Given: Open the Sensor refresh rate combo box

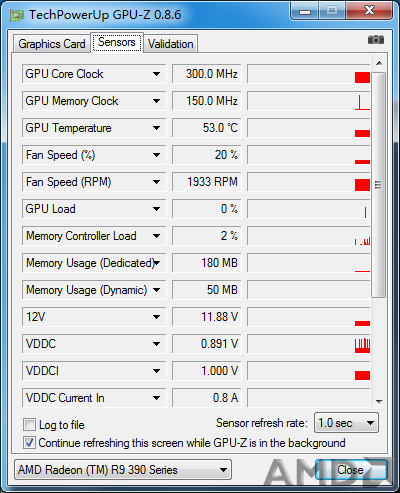Looking at the screenshot, I should click(346, 423).
